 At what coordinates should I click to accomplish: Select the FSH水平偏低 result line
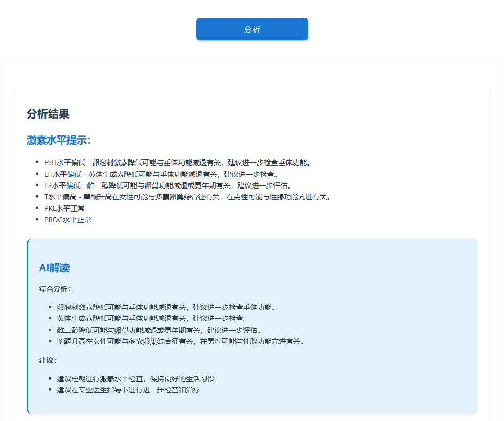click(177, 162)
